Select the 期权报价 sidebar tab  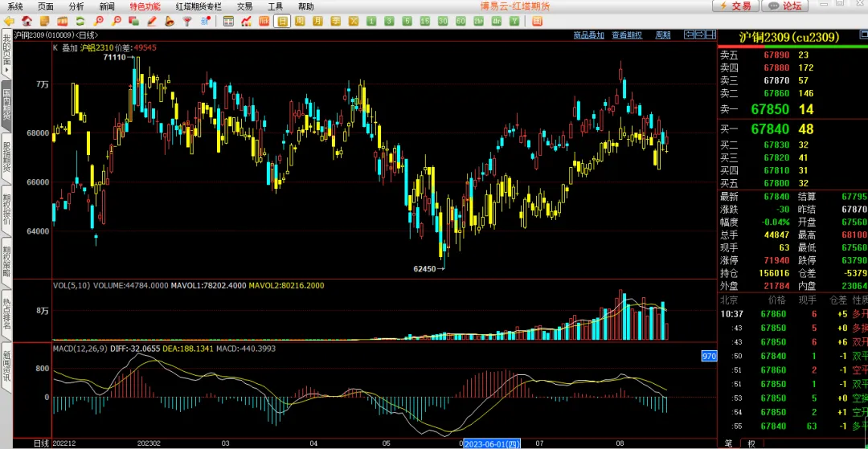[6, 210]
